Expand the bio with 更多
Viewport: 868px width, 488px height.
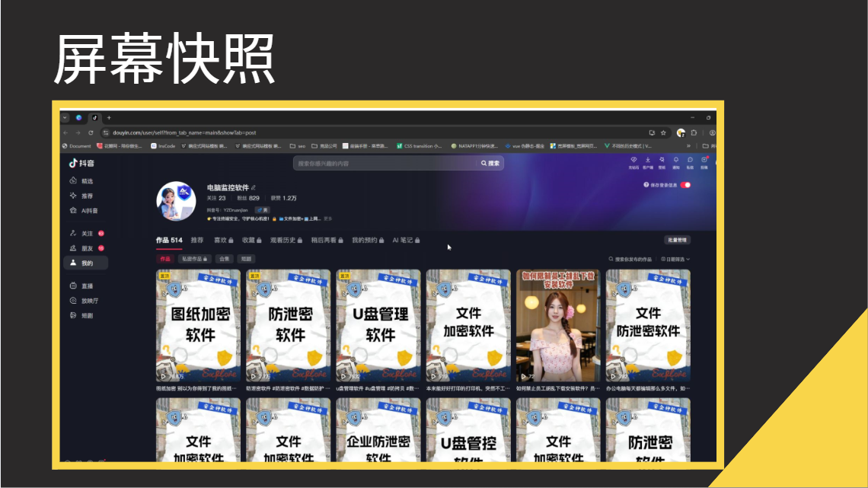pyautogui.click(x=327, y=219)
